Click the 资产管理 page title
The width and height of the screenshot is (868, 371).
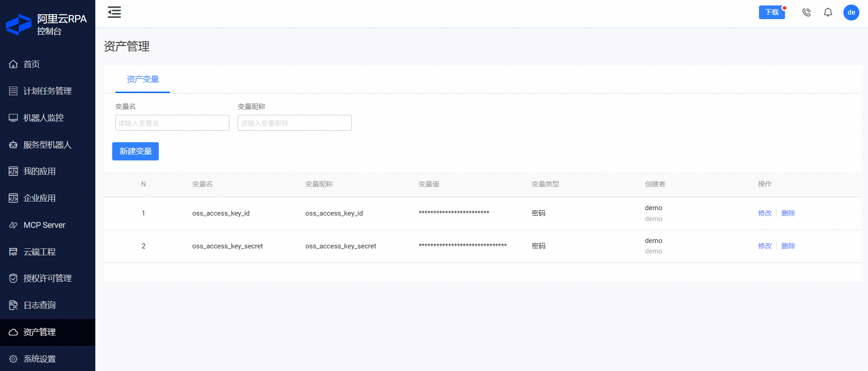(127, 46)
